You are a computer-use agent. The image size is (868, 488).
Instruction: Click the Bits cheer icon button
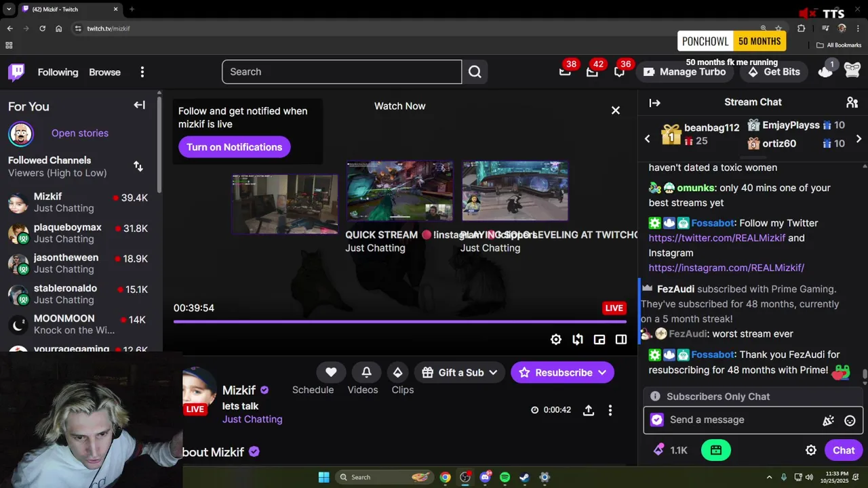click(398, 372)
